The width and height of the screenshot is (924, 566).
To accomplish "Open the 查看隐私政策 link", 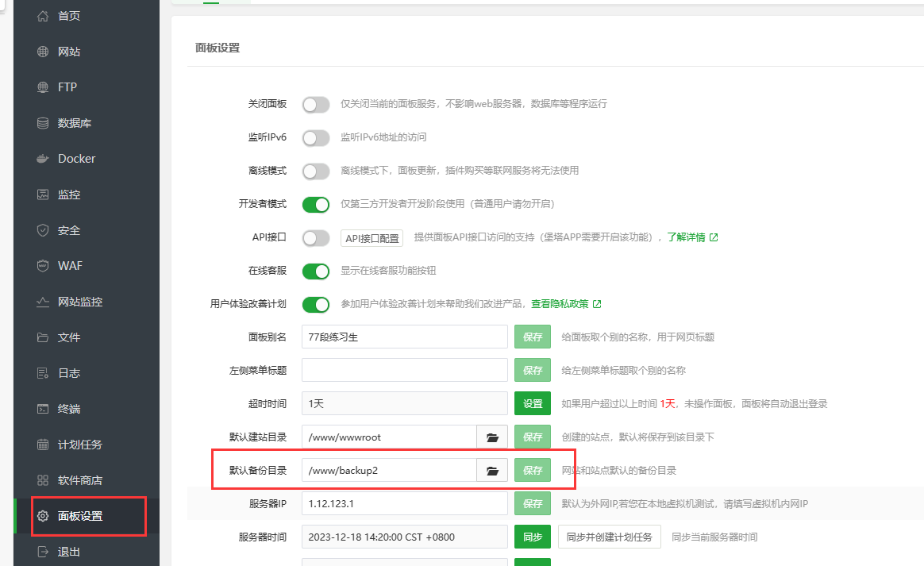I will [x=560, y=304].
